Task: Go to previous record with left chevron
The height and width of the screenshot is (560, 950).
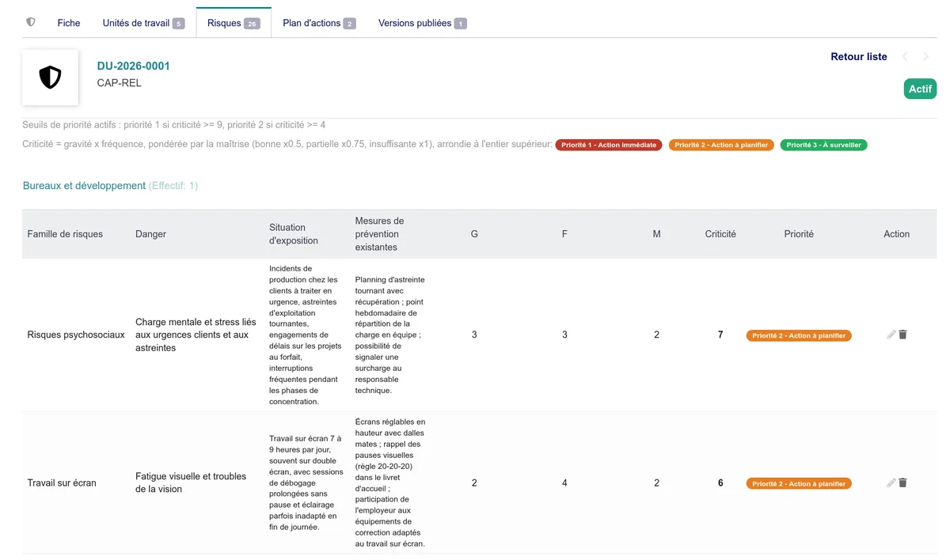Action: [x=905, y=57]
